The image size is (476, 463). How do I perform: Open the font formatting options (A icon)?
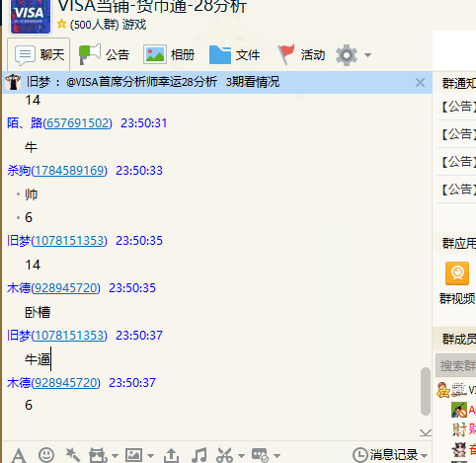tap(19, 456)
